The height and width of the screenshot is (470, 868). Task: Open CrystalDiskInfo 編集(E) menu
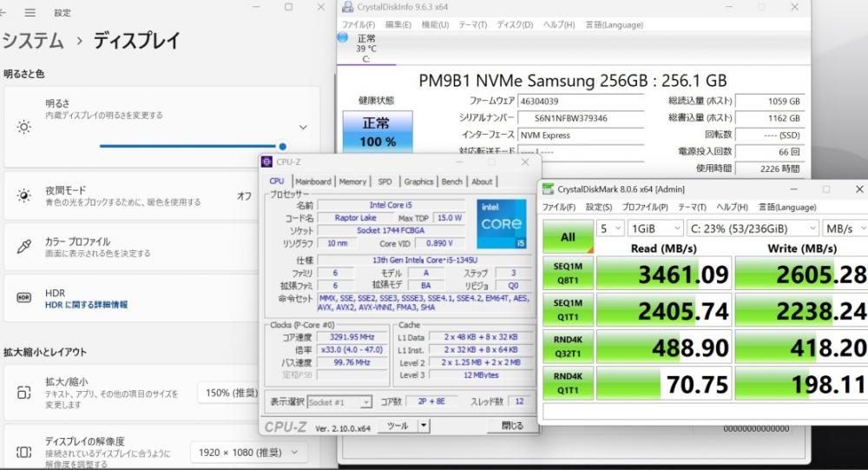398,25
